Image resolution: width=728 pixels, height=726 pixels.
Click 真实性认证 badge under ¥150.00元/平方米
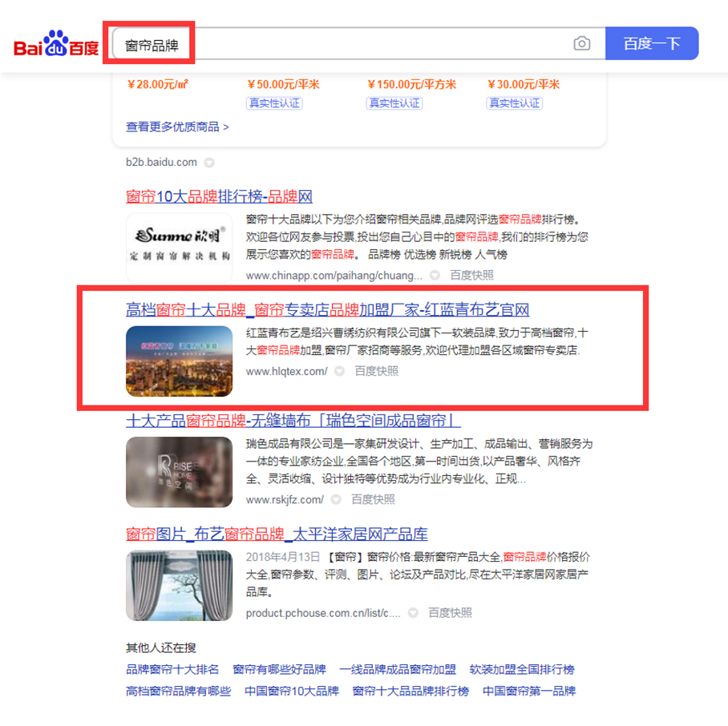pos(394,103)
